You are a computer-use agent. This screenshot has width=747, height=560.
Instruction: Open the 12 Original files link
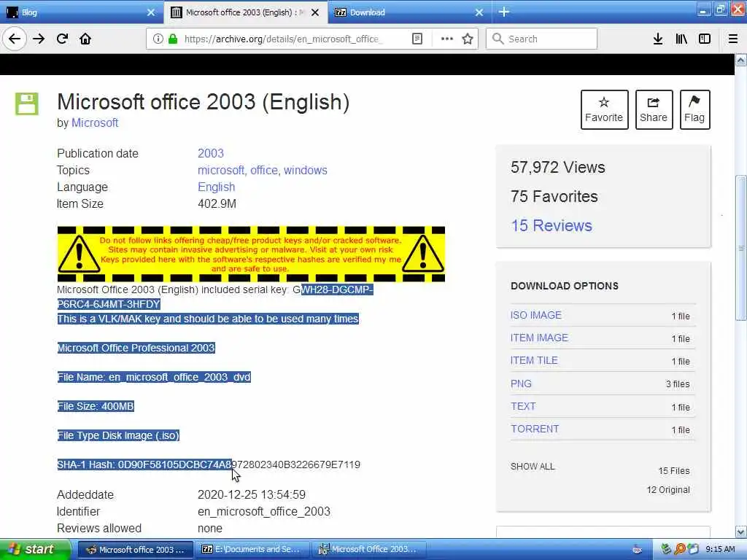point(668,490)
